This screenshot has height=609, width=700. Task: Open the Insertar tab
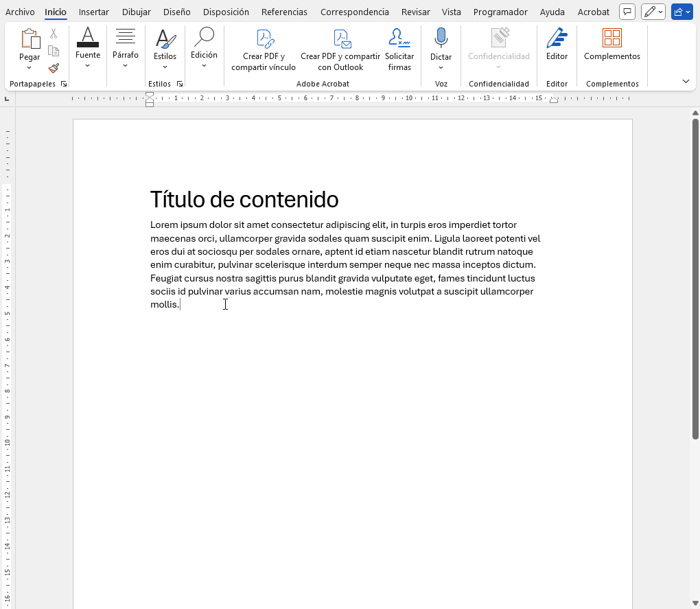pyautogui.click(x=93, y=12)
